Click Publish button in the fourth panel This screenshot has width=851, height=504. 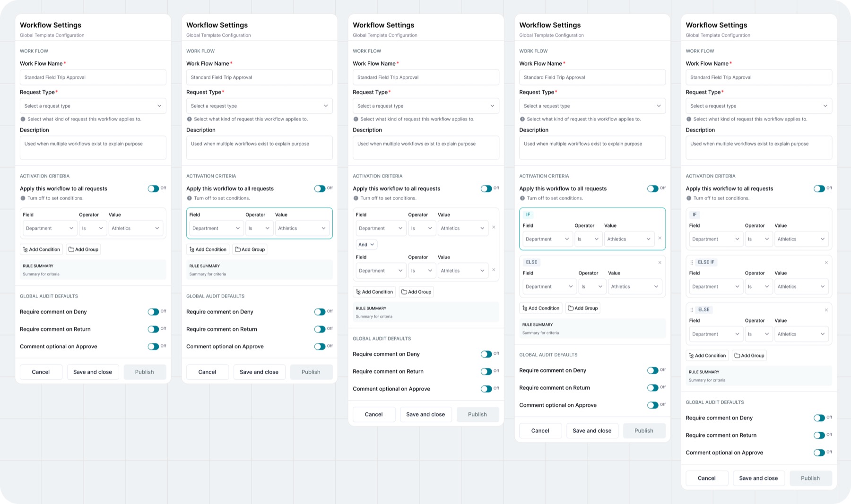point(644,431)
